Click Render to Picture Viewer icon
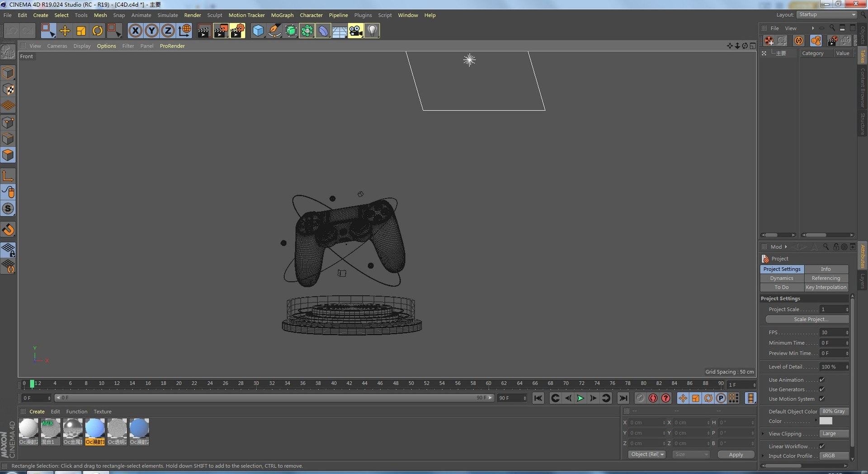This screenshot has width=868, height=474. click(221, 31)
